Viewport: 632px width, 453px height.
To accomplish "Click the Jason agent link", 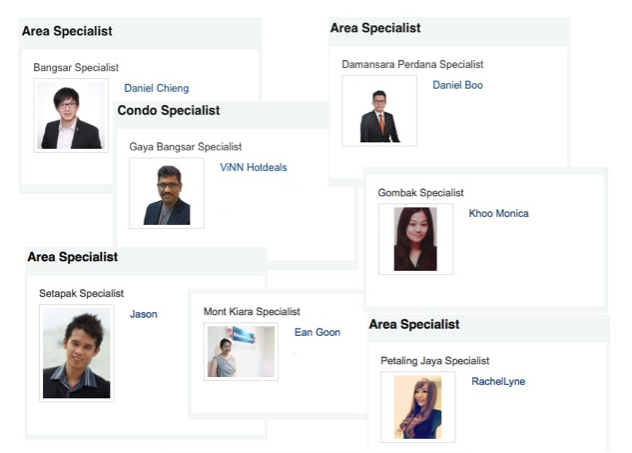I will [x=143, y=314].
